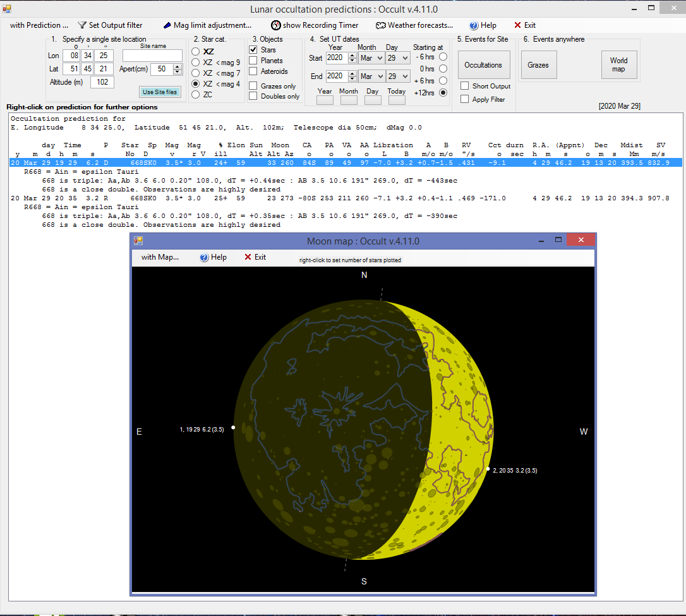The width and height of the screenshot is (686, 616).
Task: Click the Use Site files button
Action: pyautogui.click(x=160, y=92)
